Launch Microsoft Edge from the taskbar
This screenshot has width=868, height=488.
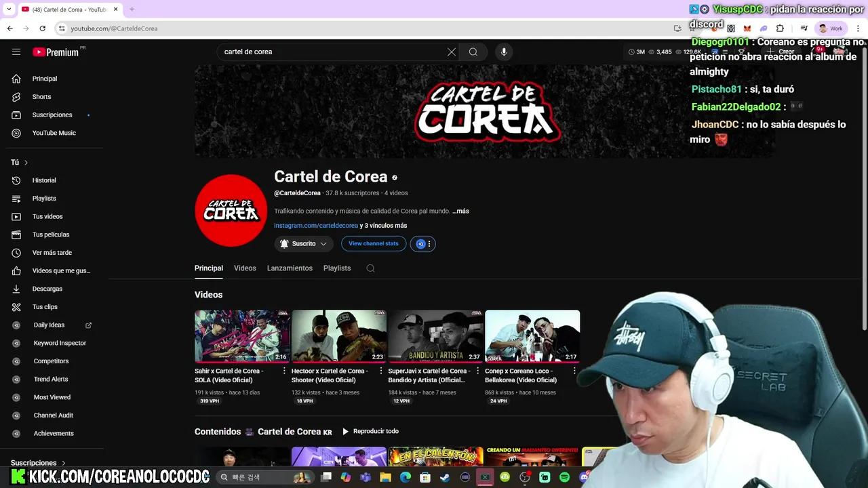[x=405, y=477]
